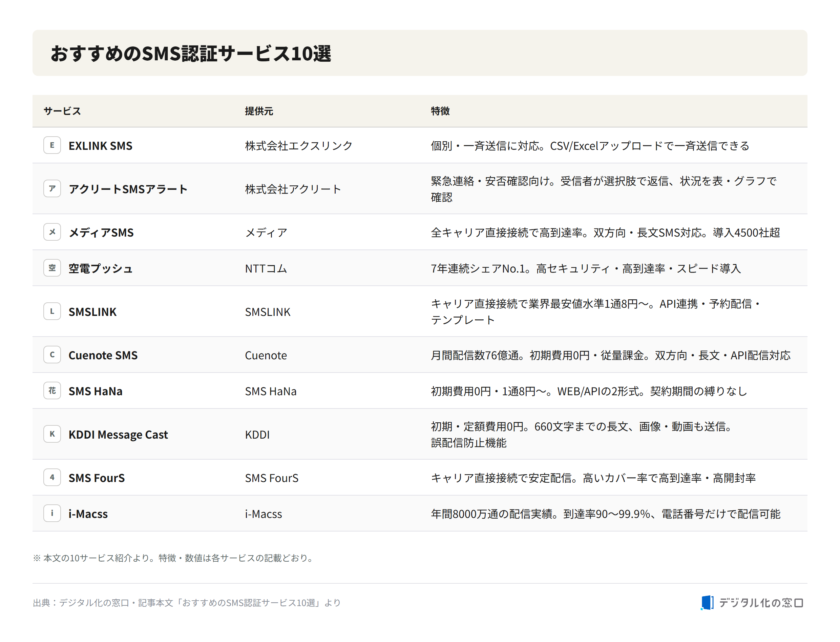Click the feature text 月間配信数76億通
The height and width of the screenshot is (642, 840).
coord(475,355)
